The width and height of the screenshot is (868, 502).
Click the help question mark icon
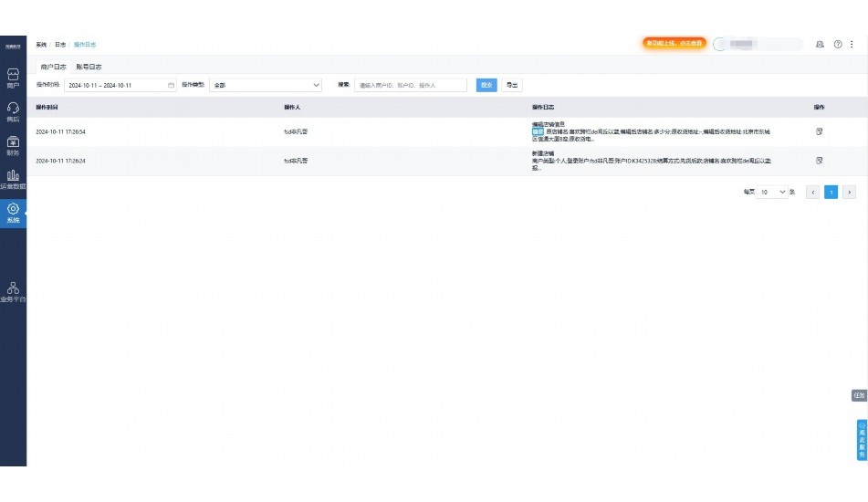pyautogui.click(x=837, y=44)
